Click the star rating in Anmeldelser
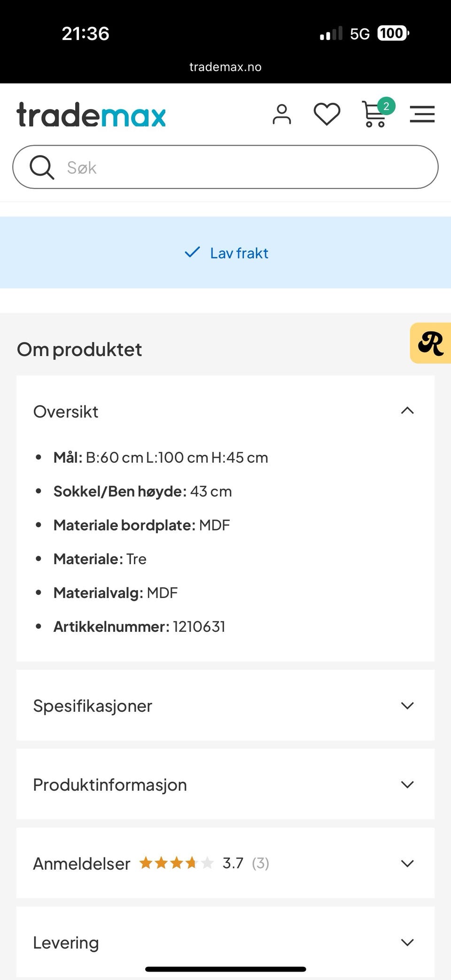Screen dimensions: 451x980 [x=176, y=863]
